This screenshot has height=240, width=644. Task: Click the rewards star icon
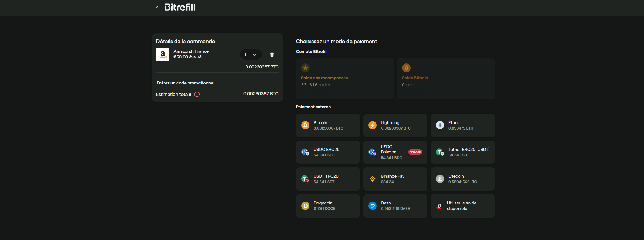point(305,68)
